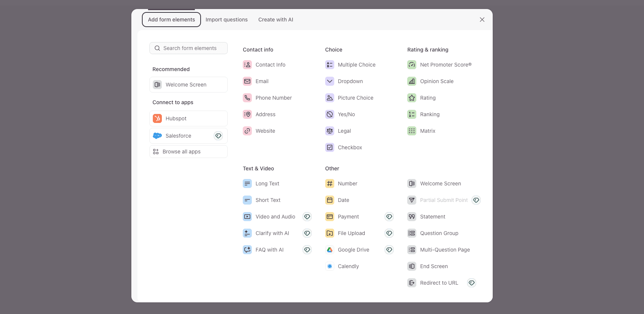Screen dimensions: 644x314
Task: Choose the Phone Number icon
Action: (247, 98)
